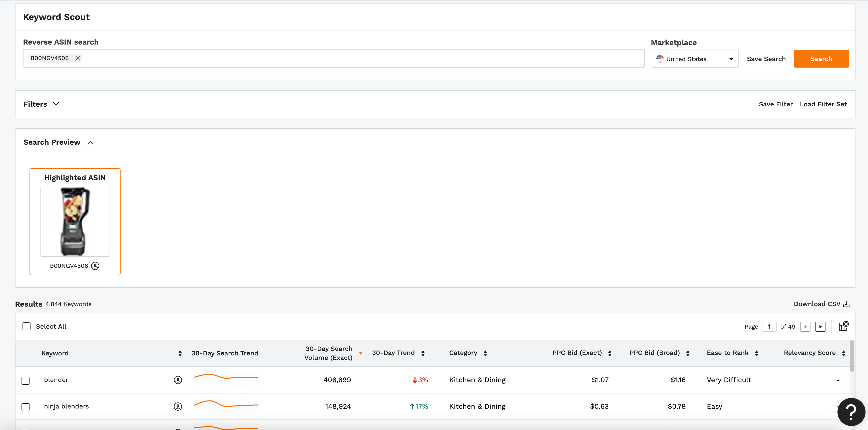868x430 pixels.
Task: Click the Download CSV icon
Action: pyautogui.click(x=846, y=304)
